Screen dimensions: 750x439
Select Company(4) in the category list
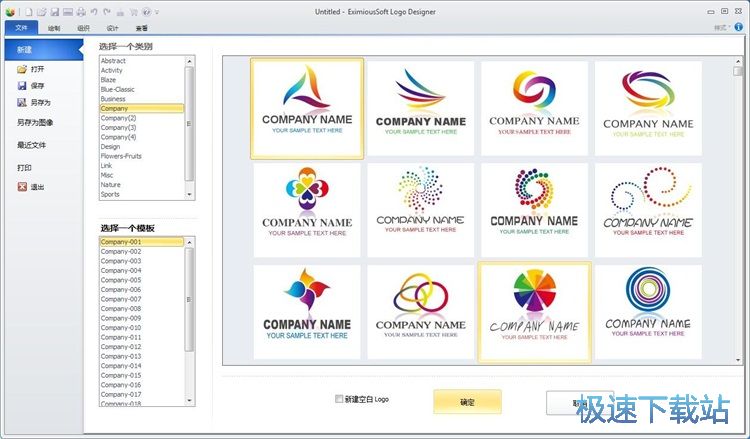142,137
